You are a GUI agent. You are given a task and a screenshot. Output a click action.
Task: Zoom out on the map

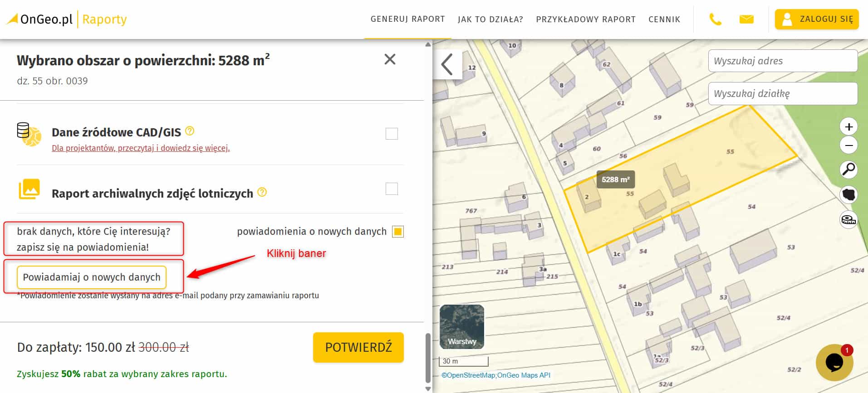pyautogui.click(x=848, y=146)
